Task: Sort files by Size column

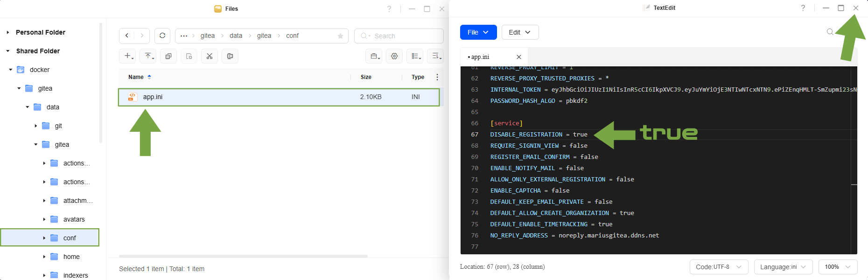Action: point(366,77)
